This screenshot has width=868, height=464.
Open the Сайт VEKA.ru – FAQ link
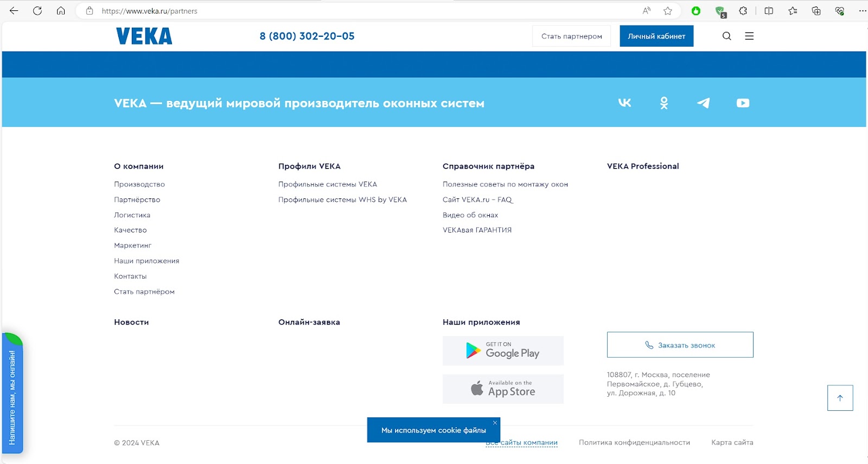(x=477, y=199)
